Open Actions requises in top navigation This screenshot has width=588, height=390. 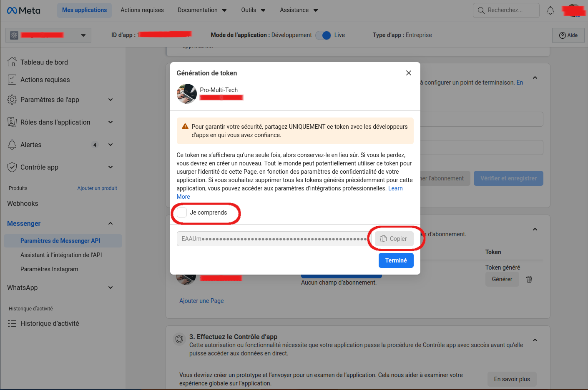[x=142, y=10]
